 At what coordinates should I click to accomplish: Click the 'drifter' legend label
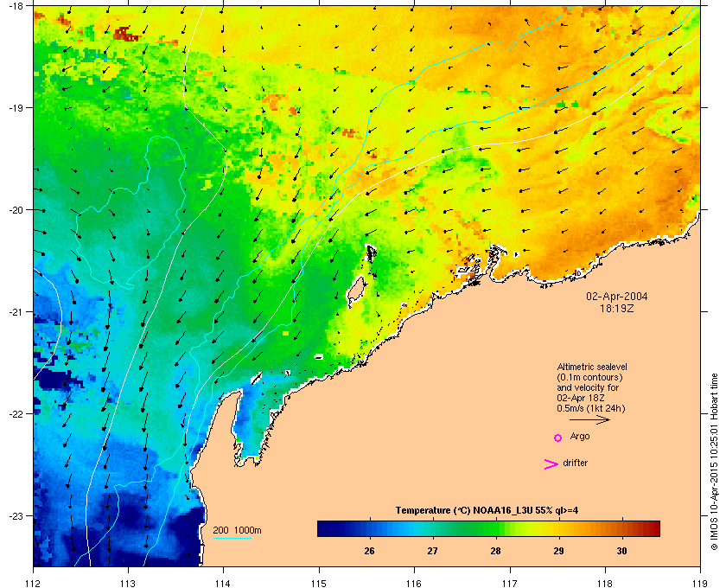pos(576,463)
